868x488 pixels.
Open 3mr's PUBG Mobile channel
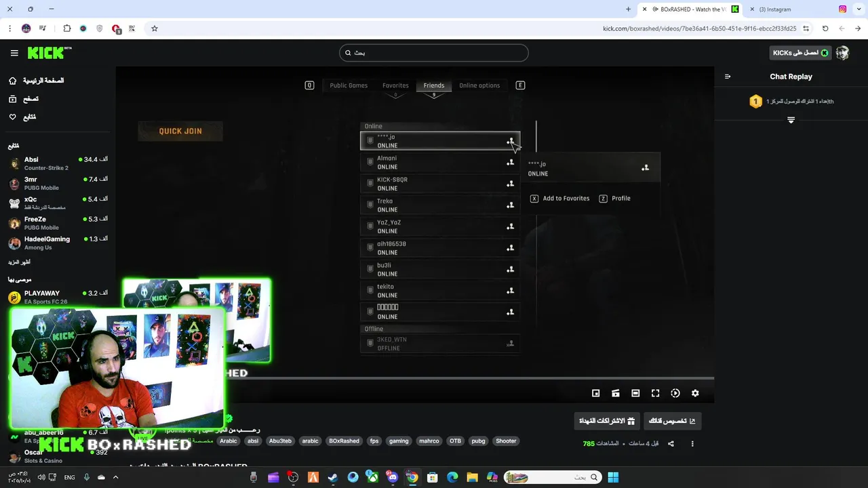(58, 184)
